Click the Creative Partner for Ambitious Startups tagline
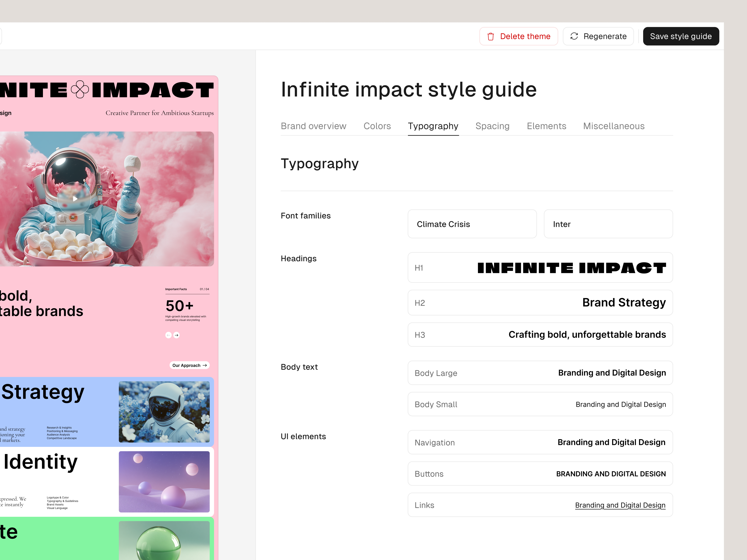747x560 pixels. [159, 113]
